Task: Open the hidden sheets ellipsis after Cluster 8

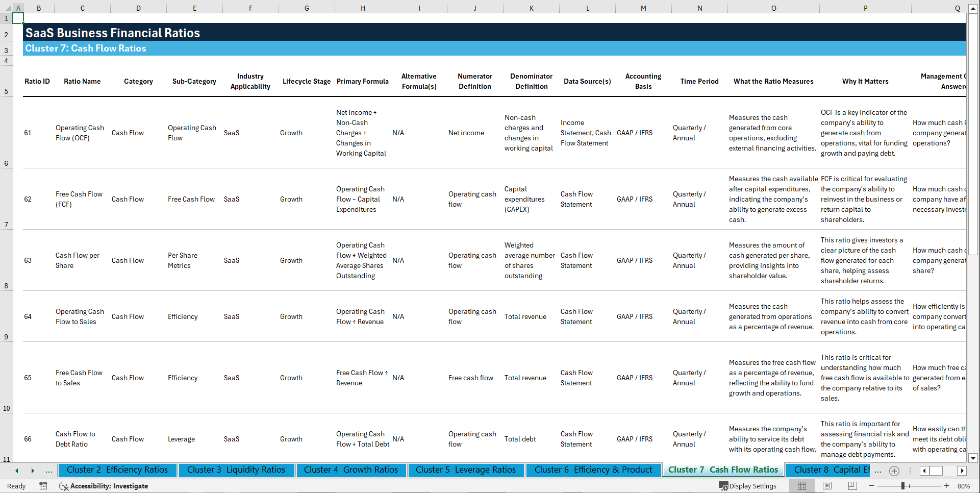Action: point(878,471)
